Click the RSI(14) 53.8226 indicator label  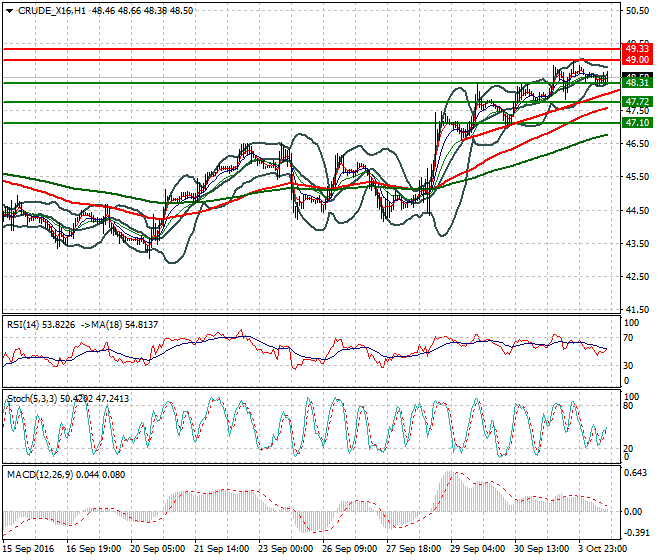41,325
